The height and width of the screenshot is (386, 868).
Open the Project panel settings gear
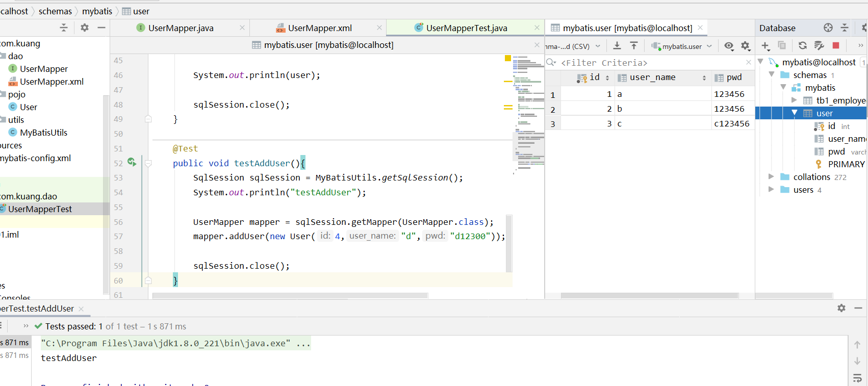85,28
